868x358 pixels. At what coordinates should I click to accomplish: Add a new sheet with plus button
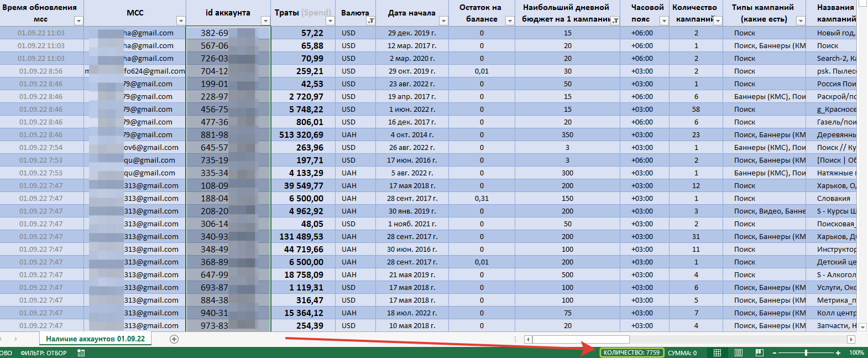point(174,339)
